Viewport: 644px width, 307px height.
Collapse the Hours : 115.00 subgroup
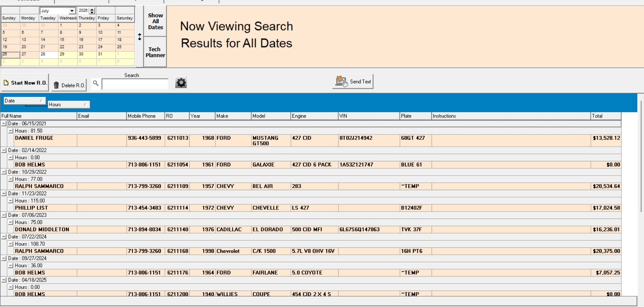tap(11, 201)
